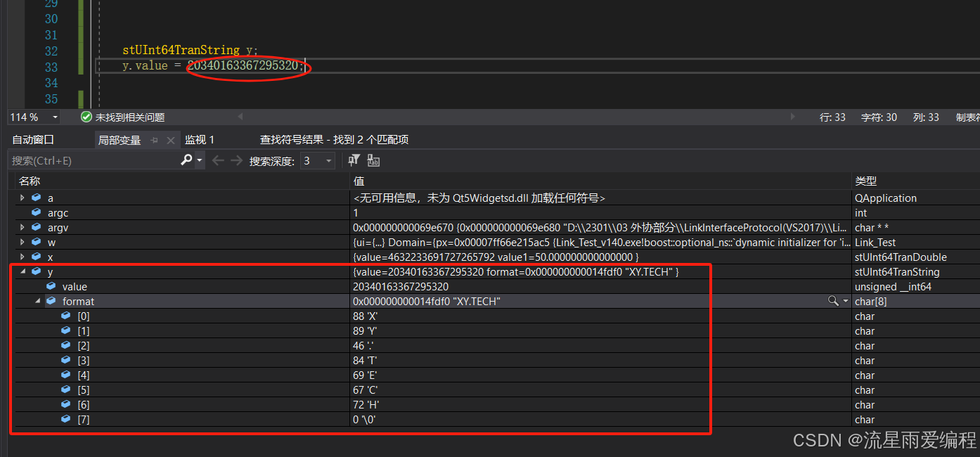
Task: Click the cube icon beside format member
Action: pos(51,301)
